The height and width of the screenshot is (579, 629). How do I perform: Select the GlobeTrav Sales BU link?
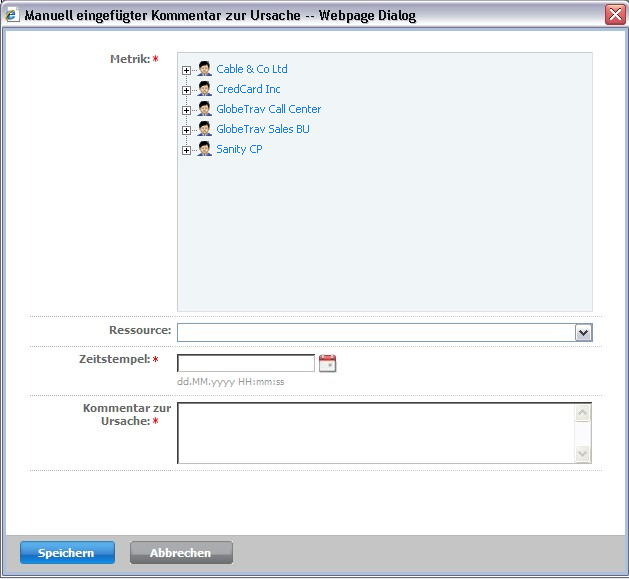click(263, 129)
